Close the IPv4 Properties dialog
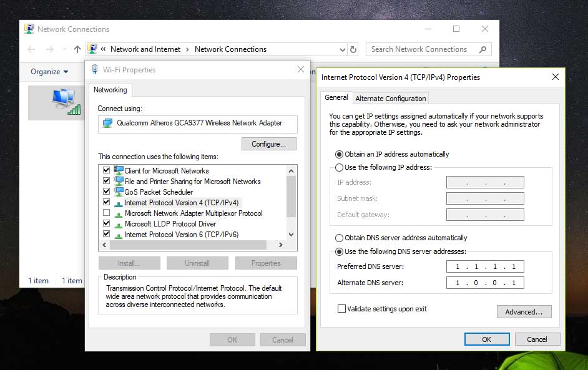The width and height of the screenshot is (588, 370). [556, 77]
